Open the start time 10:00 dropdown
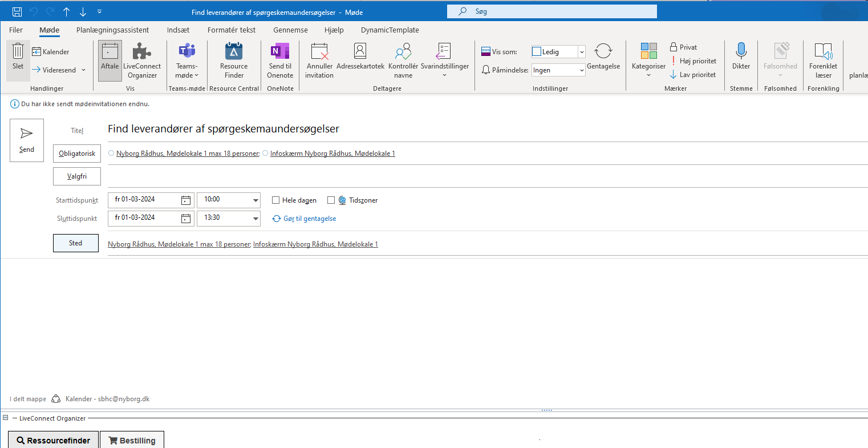The image size is (868, 448). click(255, 200)
